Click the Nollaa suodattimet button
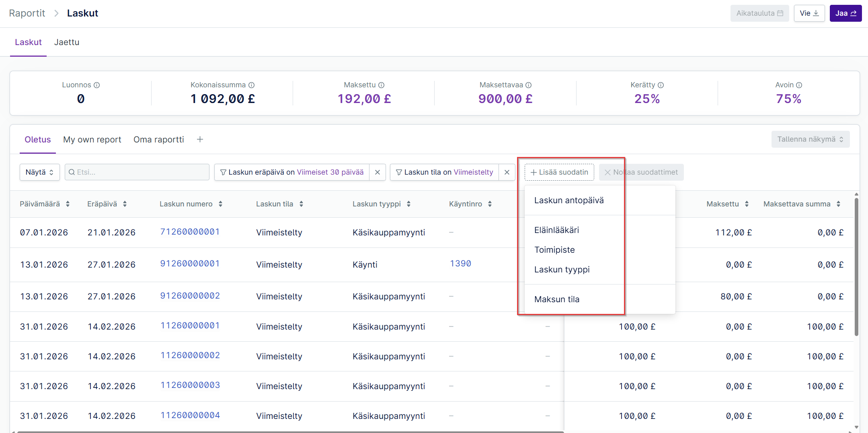This screenshot has width=868, height=433. coord(641,172)
